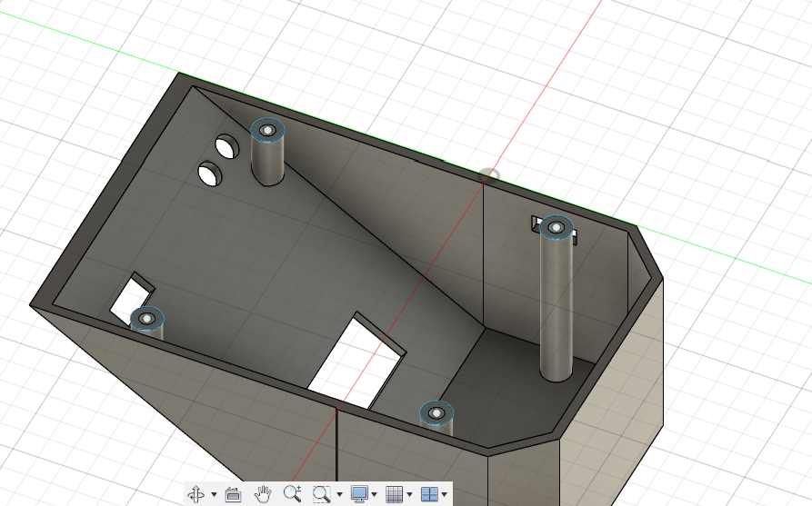The width and height of the screenshot is (812, 506).
Task: Expand the Display Settings dropdown arrow
Action: pos(374,495)
